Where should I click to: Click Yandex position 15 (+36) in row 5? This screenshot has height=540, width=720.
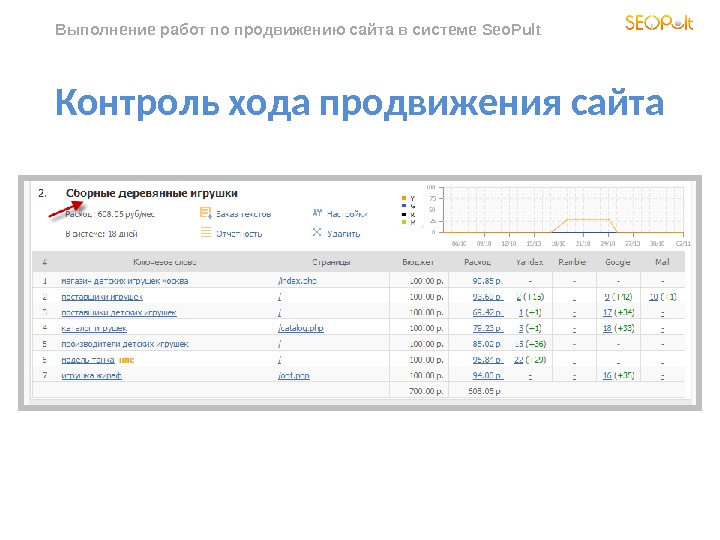530,344
